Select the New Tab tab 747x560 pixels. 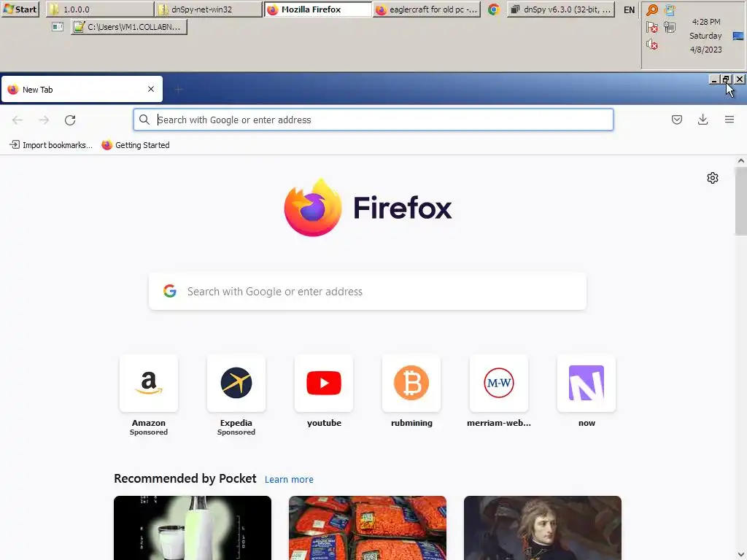82,89
